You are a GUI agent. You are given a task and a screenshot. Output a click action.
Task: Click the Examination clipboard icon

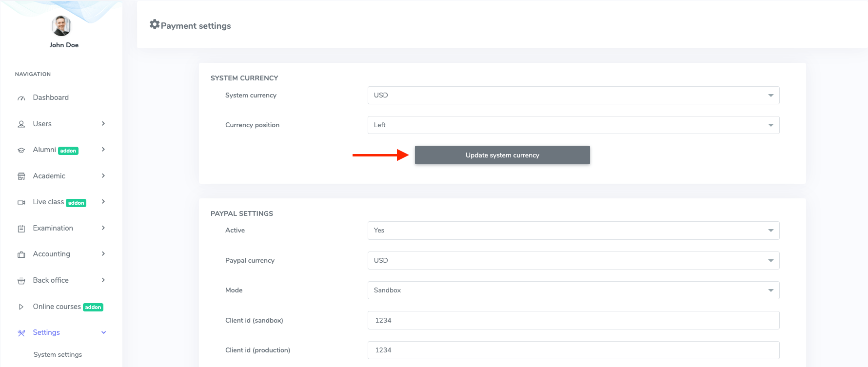21,229
